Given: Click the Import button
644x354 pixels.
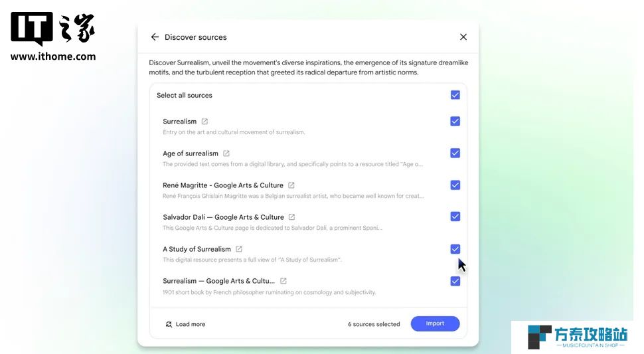Looking at the screenshot, I should click(435, 323).
